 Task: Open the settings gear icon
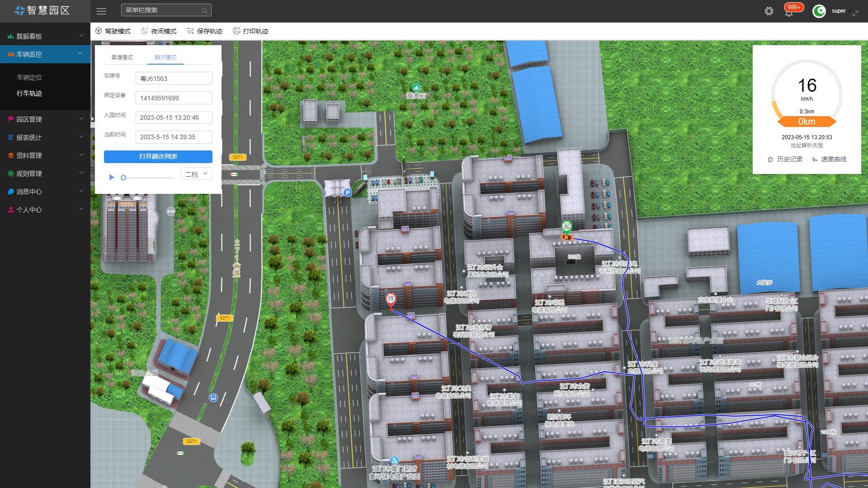(x=769, y=11)
